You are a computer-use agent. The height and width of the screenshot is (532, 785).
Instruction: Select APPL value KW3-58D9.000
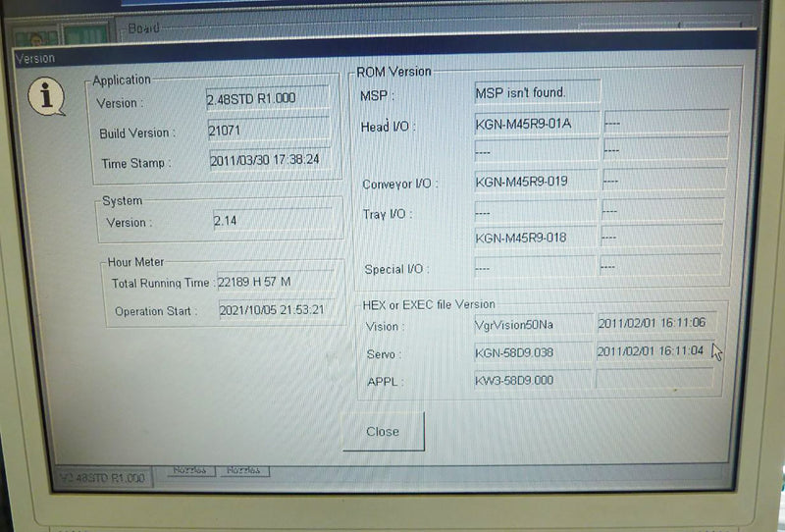pos(531,380)
